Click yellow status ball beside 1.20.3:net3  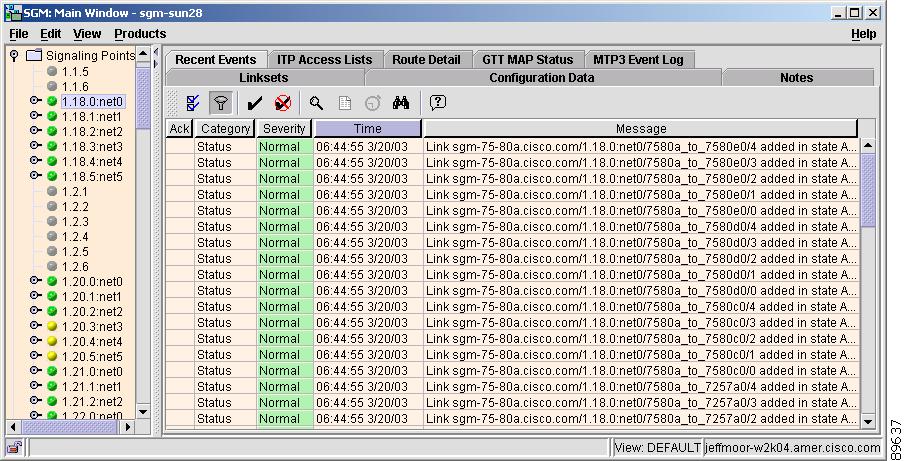(52, 326)
